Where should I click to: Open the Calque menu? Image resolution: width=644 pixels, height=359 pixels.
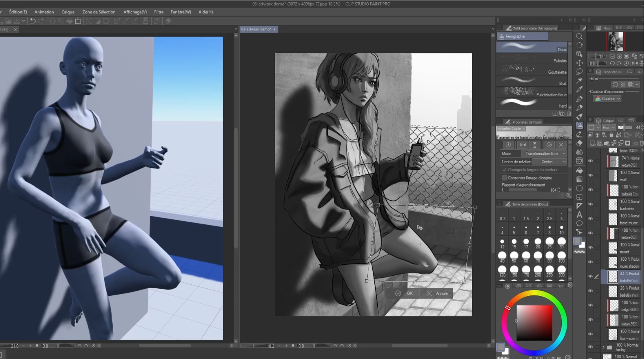click(68, 12)
